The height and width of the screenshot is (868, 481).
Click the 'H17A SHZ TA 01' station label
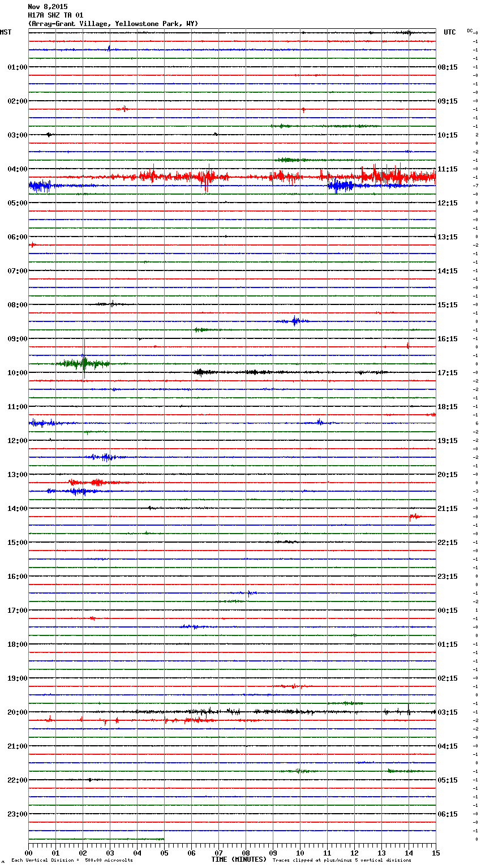coord(55,15)
